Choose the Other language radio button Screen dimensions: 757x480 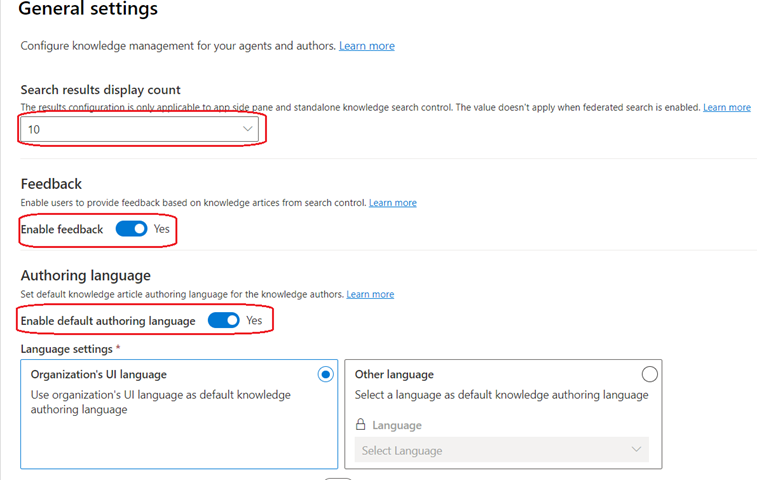pyautogui.click(x=649, y=374)
